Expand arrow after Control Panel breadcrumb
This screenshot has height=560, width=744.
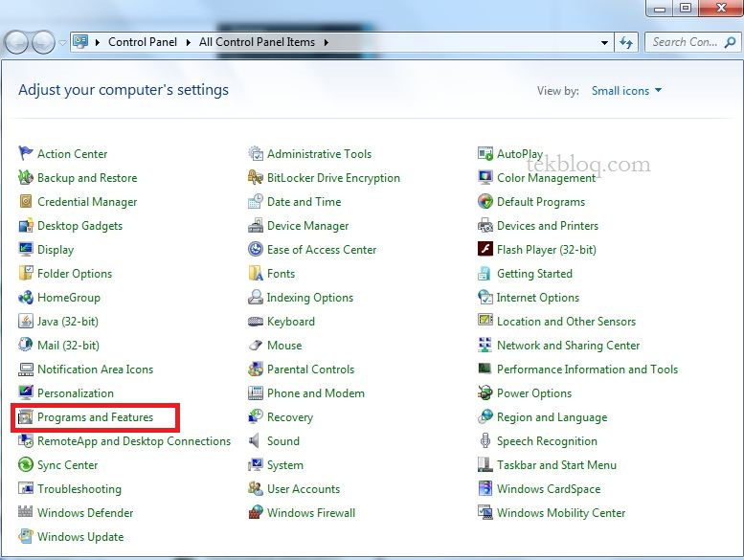point(189,42)
